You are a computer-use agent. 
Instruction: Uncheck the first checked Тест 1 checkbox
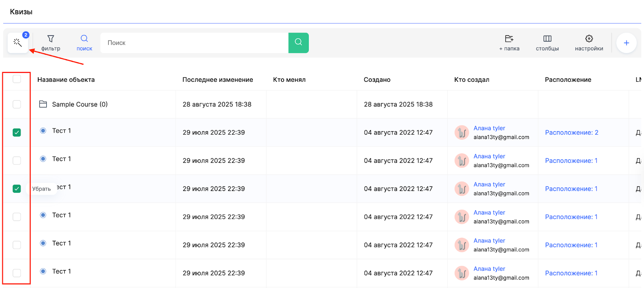point(17,133)
